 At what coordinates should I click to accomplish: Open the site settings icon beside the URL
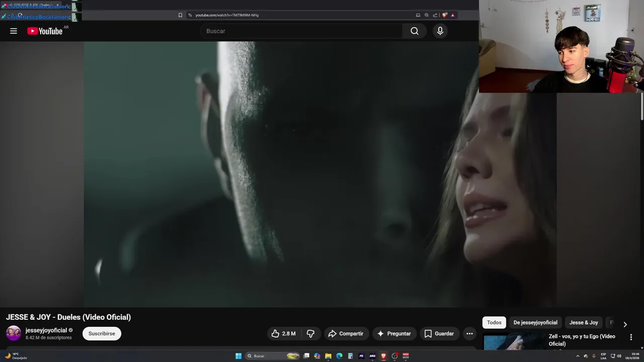point(190,15)
